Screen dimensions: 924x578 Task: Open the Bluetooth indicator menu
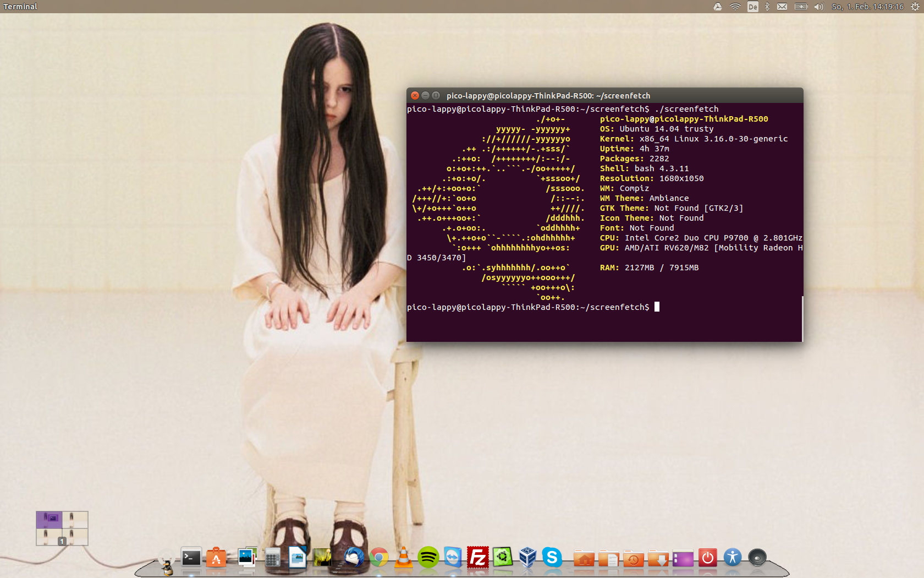[x=767, y=7]
